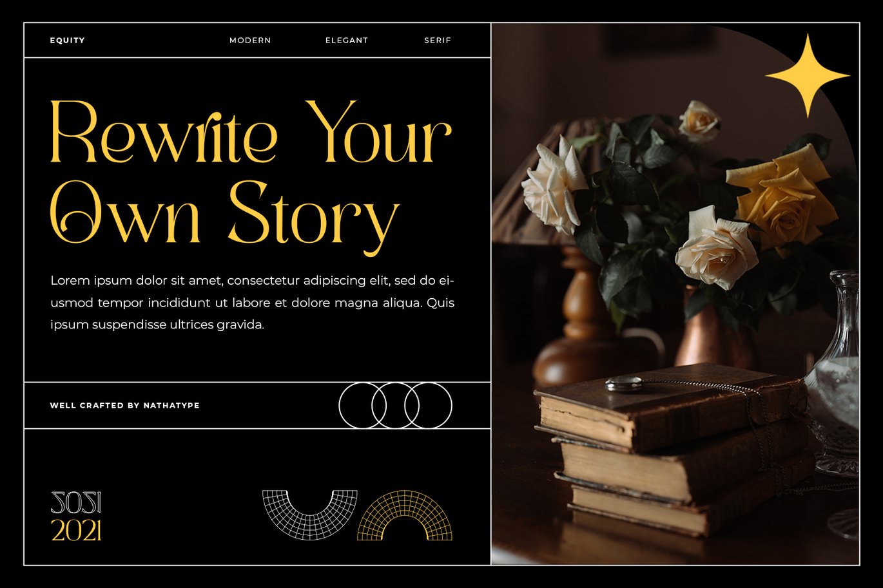883x588 pixels.
Task: Click the middle white outlined circle
Action: (x=395, y=405)
